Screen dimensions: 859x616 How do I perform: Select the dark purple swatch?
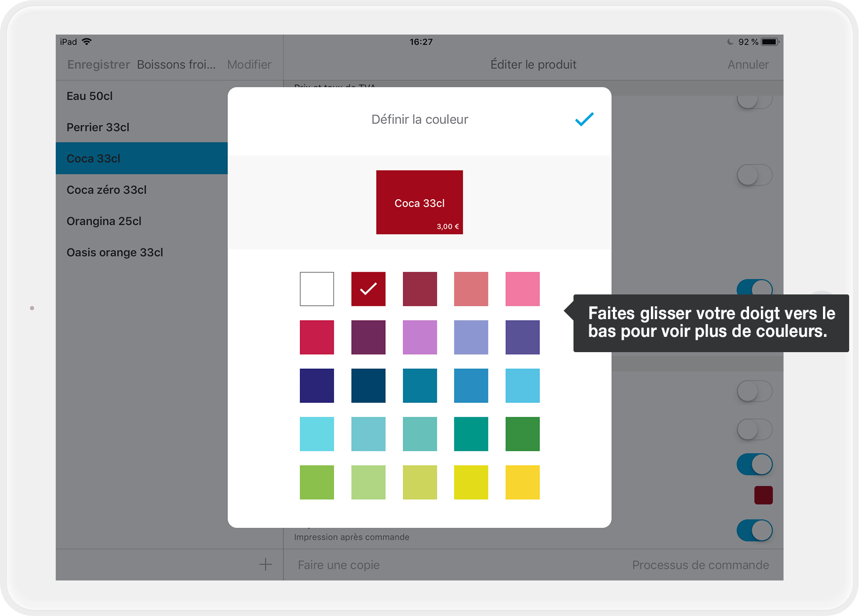[368, 337]
